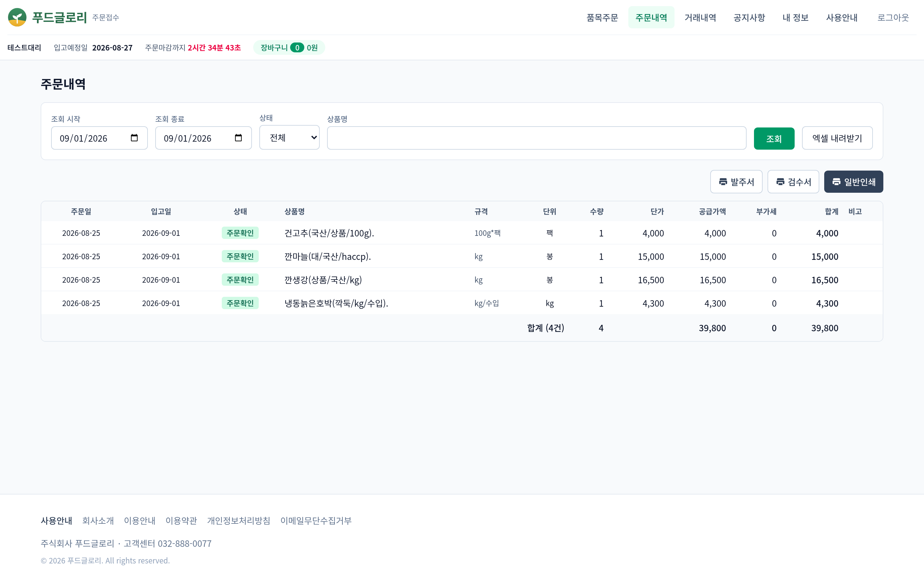The width and height of the screenshot is (924, 585).
Task: Go to 공지사항 page
Action: [749, 18]
